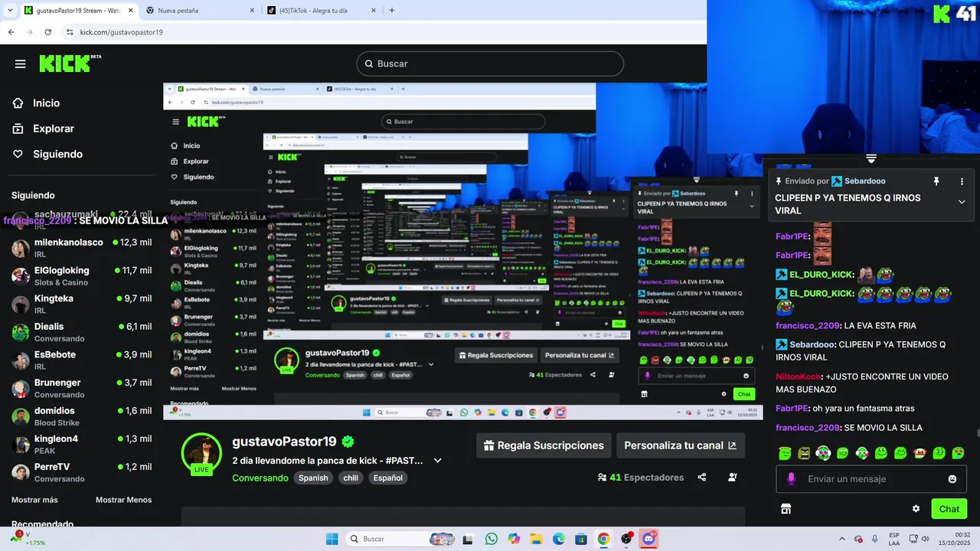Open Diealis channel in the main sidebar
The image size is (980, 551).
click(82, 332)
